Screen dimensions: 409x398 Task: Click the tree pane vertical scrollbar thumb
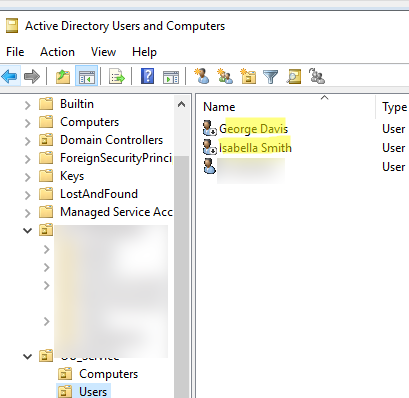181,277
